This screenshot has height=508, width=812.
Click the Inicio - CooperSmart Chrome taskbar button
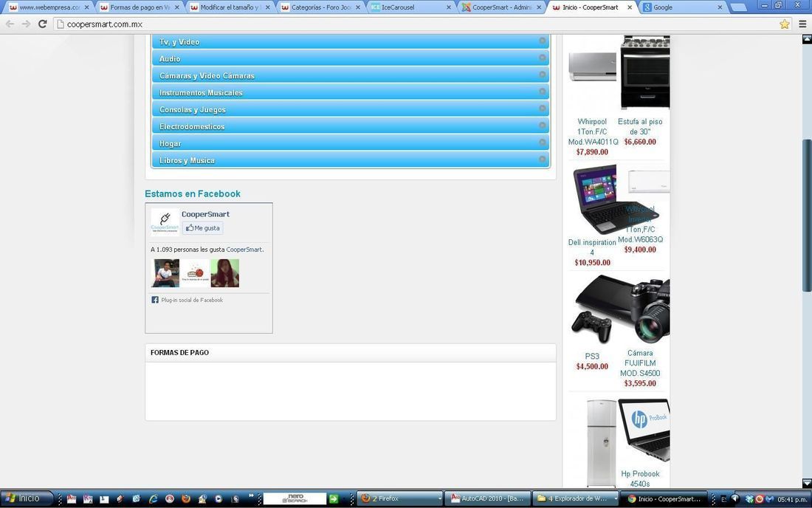coord(665,498)
